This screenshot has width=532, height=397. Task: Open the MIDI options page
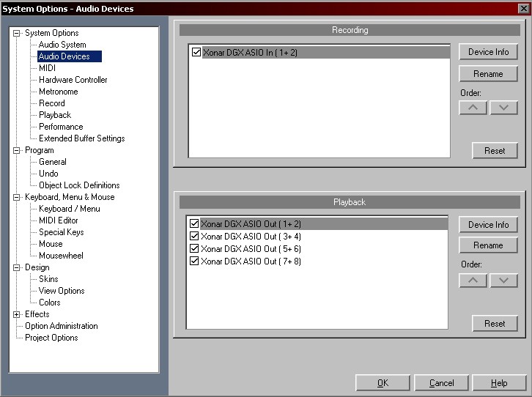(47, 68)
